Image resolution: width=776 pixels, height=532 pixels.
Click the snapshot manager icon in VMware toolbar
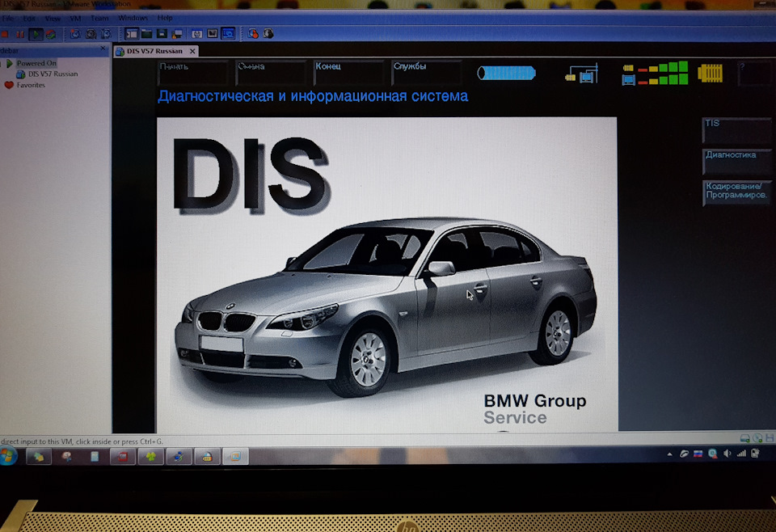[105, 34]
